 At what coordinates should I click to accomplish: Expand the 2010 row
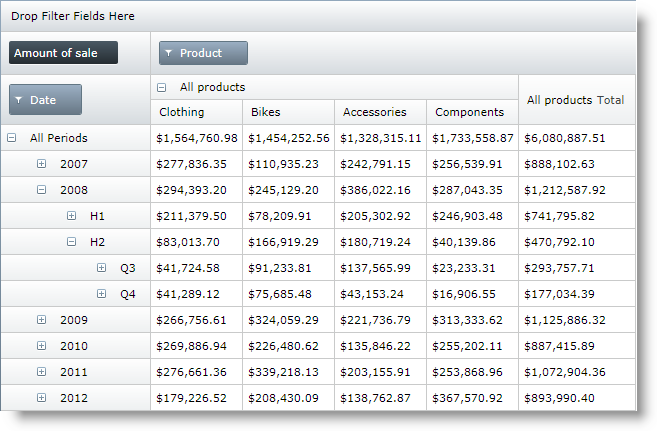point(42,346)
